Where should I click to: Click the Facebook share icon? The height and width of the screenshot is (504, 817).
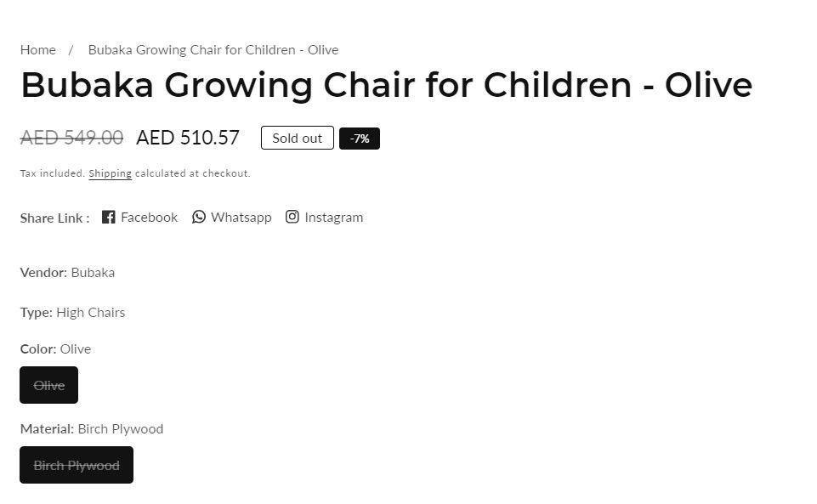109,217
